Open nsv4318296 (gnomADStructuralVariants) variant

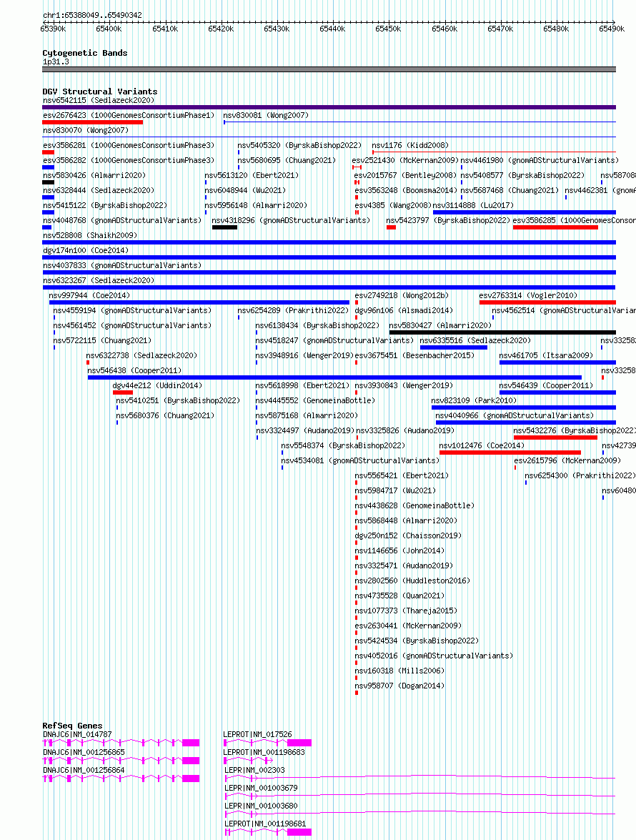[x=291, y=220]
